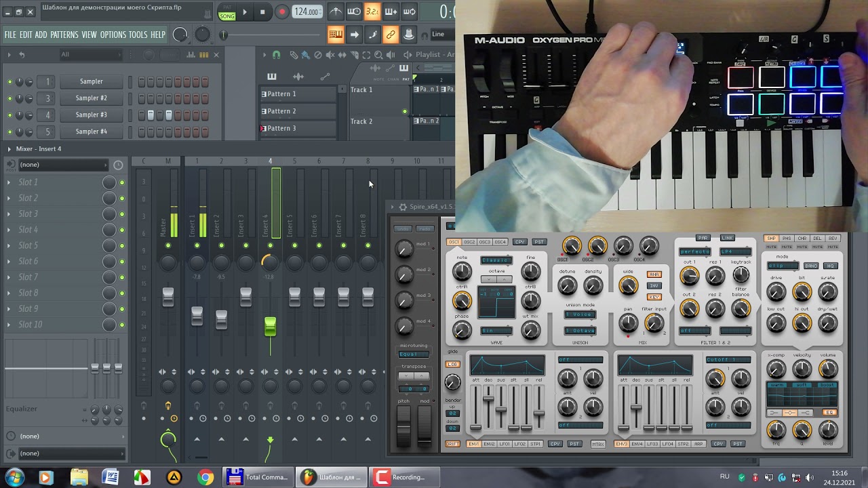Select the Playlist paint brush tool

tap(305, 55)
